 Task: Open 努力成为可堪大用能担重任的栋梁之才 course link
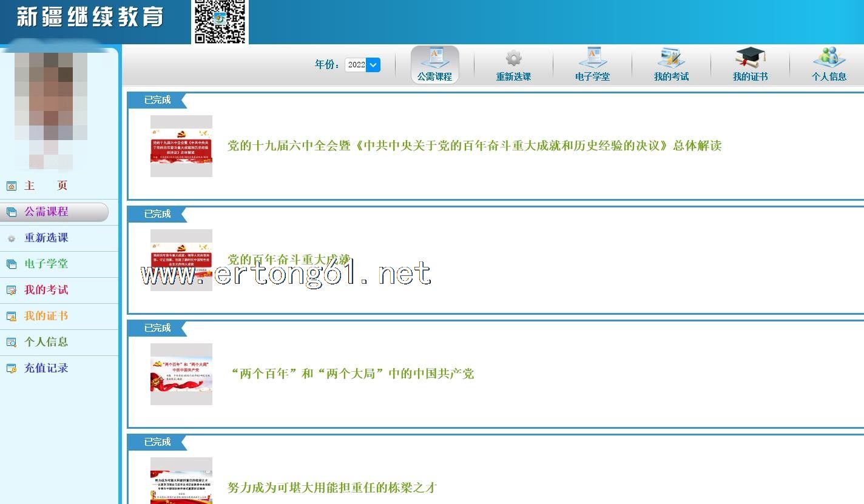click(332, 488)
